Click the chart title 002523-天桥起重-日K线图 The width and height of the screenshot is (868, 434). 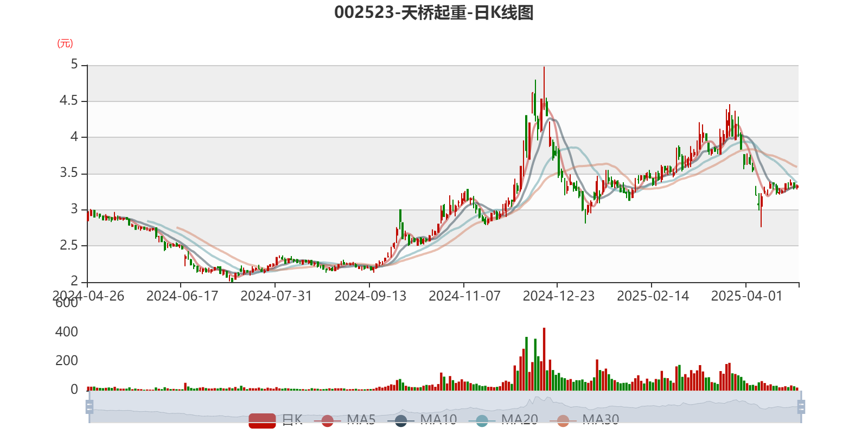[x=433, y=12]
